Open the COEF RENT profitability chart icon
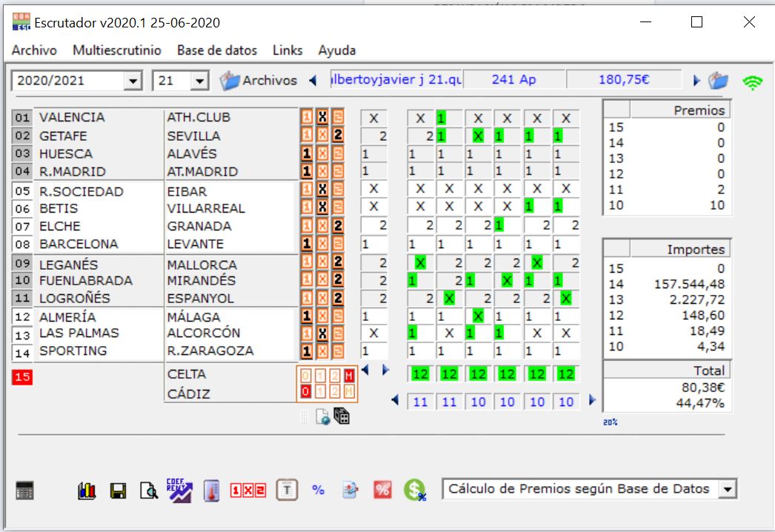Image resolution: width=775 pixels, height=532 pixels. tap(179, 490)
